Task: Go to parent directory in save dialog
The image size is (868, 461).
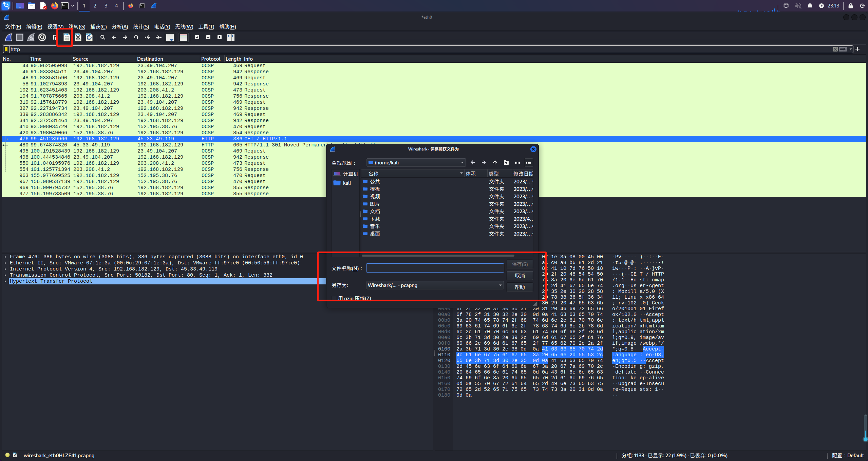Action: tap(495, 163)
